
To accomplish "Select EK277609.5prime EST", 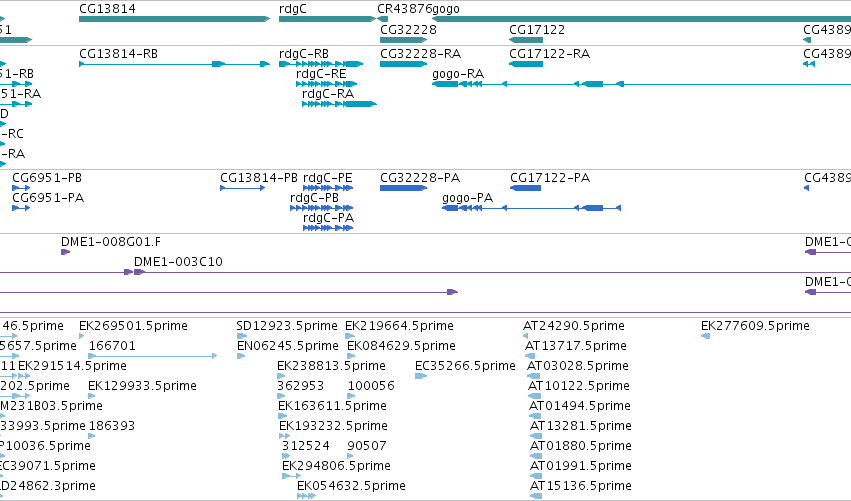I will tap(706, 336).
